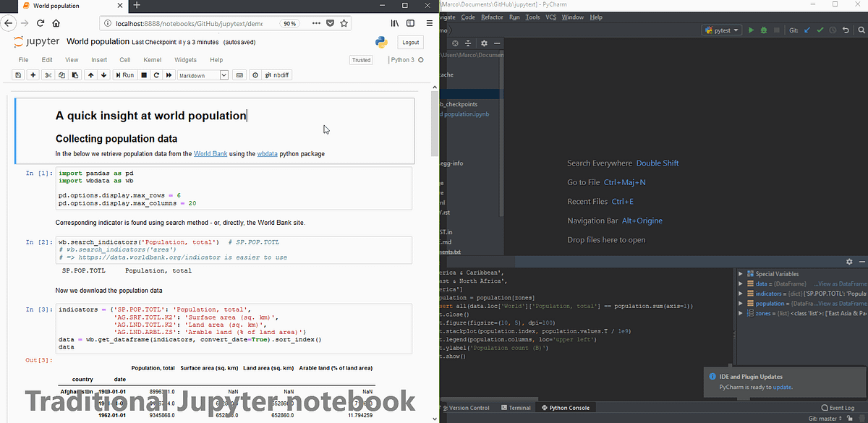Image resolution: width=868 pixels, height=423 pixels.
Task: Click the 90% zoom level control
Action: point(290,22)
